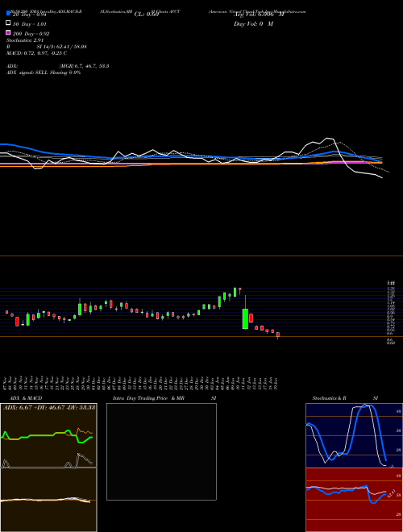Screen dimensions: 403x532
Task: Click the date axis labels below the candles
Action: coord(142,382)
